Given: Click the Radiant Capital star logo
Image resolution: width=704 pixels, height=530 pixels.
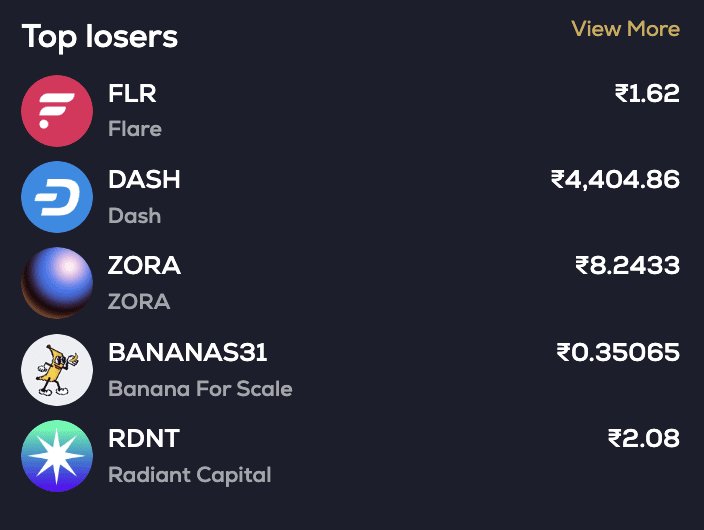Looking at the screenshot, I should 57,456.
